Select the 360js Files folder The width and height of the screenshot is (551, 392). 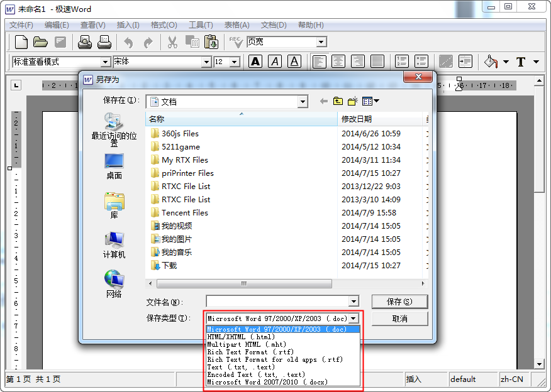point(175,134)
